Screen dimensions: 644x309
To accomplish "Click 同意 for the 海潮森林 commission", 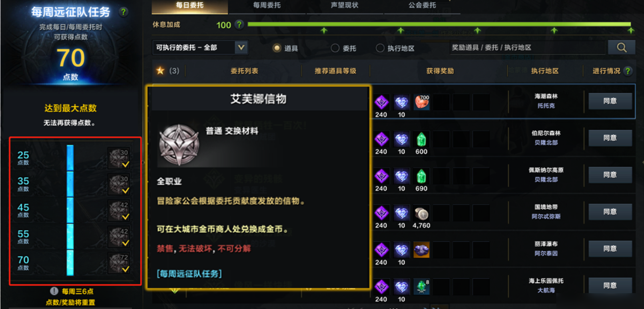I will point(610,101).
